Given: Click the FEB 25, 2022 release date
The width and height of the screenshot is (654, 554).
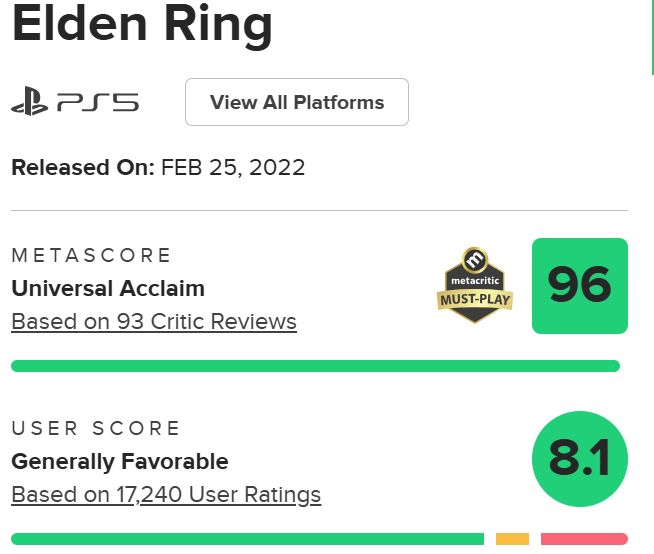Looking at the screenshot, I should pyautogui.click(x=233, y=167).
